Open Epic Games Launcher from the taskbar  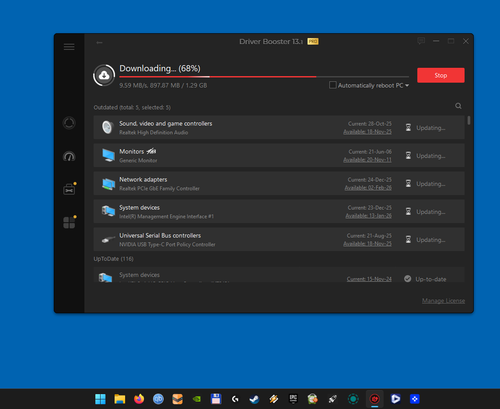click(x=293, y=399)
